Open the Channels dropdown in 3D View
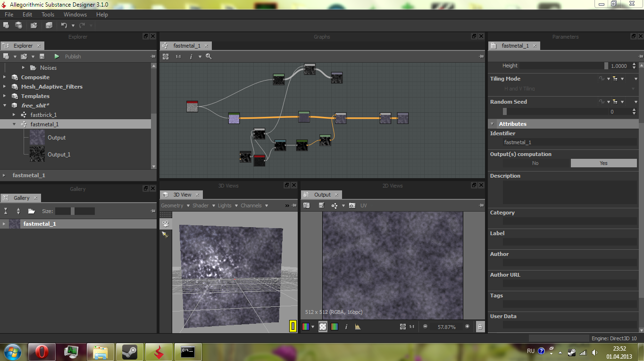 (254, 205)
